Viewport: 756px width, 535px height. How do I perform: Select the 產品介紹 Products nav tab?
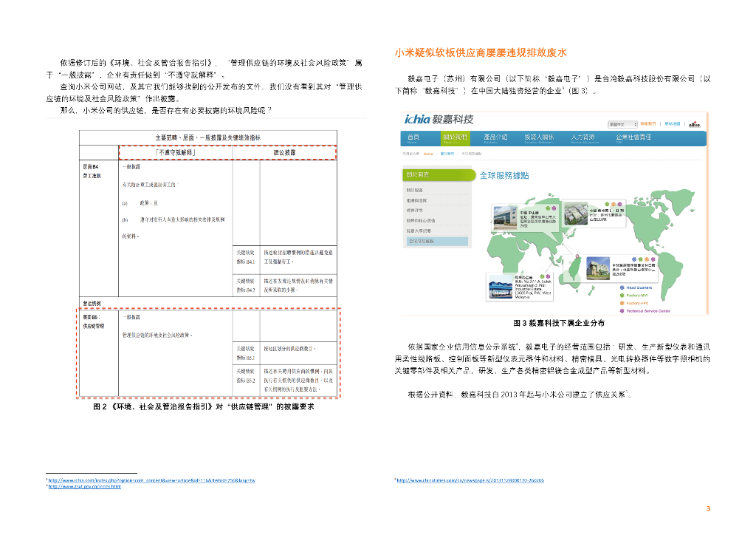(x=495, y=138)
